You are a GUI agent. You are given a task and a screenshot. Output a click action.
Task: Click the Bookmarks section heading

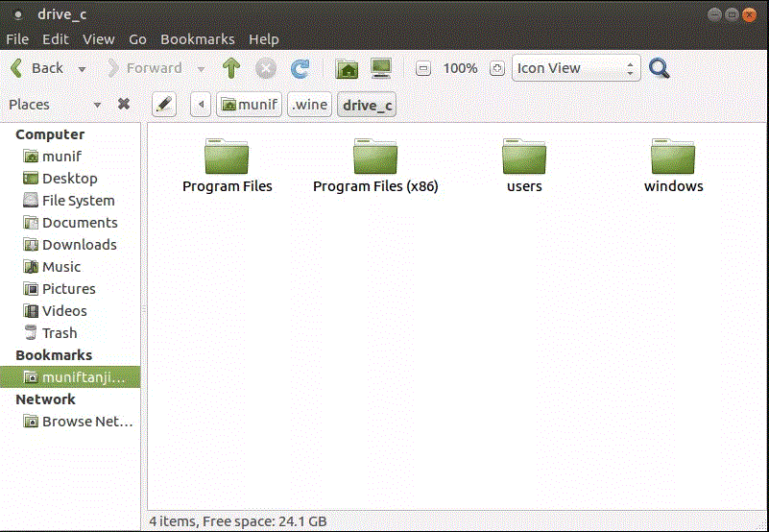[54, 355]
